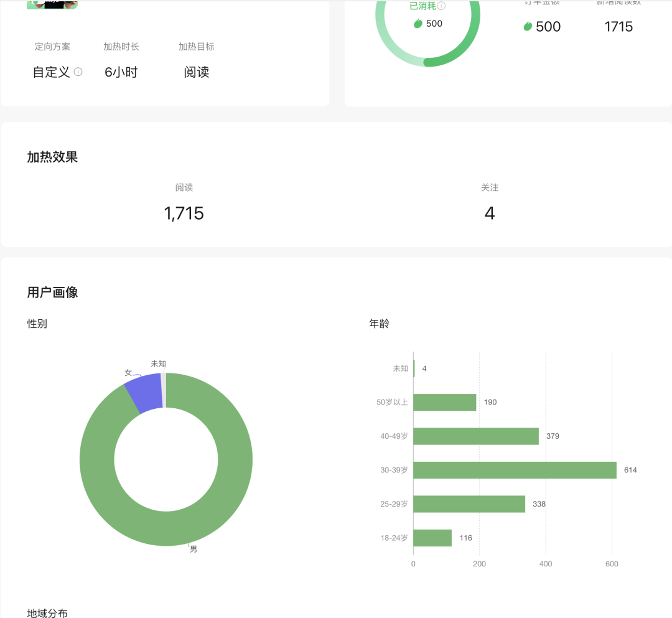Click the 性别 chart title

click(37, 324)
